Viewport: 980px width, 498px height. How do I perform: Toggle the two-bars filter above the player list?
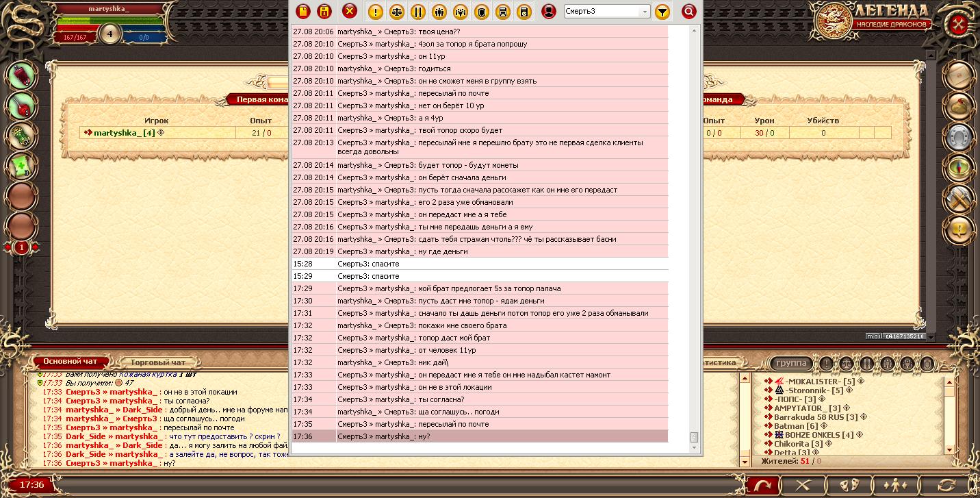[867, 364]
